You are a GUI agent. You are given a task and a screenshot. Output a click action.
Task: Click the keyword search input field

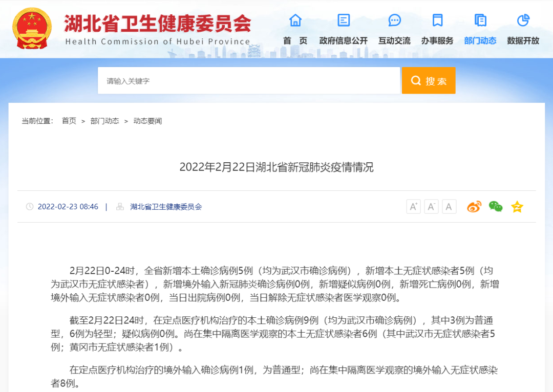click(x=249, y=81)
